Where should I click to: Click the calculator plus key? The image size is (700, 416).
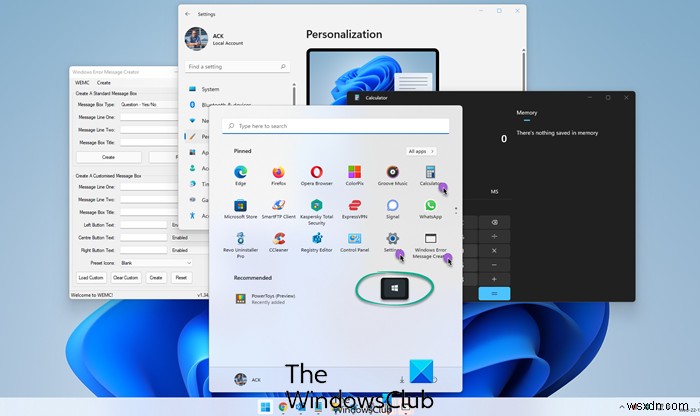tap(494, 279)
